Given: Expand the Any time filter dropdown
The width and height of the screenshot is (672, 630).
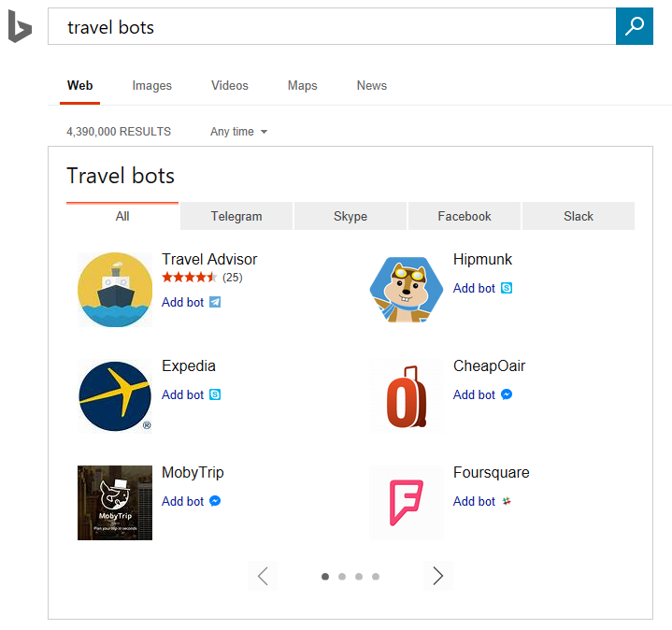Looking at the screenshot, I should (x=238, y=132).
